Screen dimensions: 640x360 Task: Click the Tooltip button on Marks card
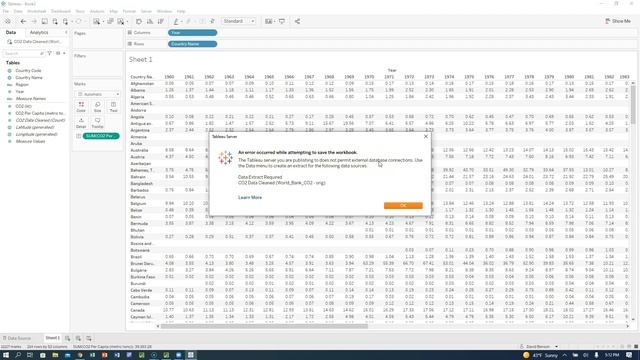[x=98, y=123]
